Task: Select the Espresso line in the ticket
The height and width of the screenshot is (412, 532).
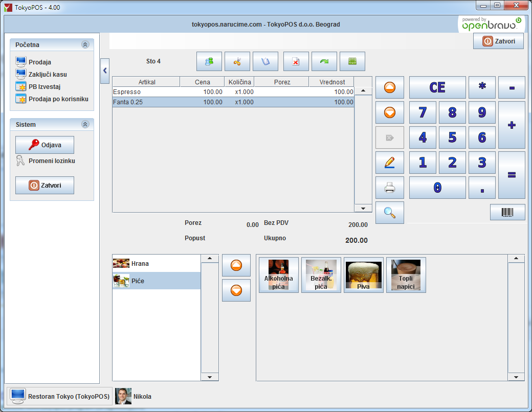Action: coord(233,92)
